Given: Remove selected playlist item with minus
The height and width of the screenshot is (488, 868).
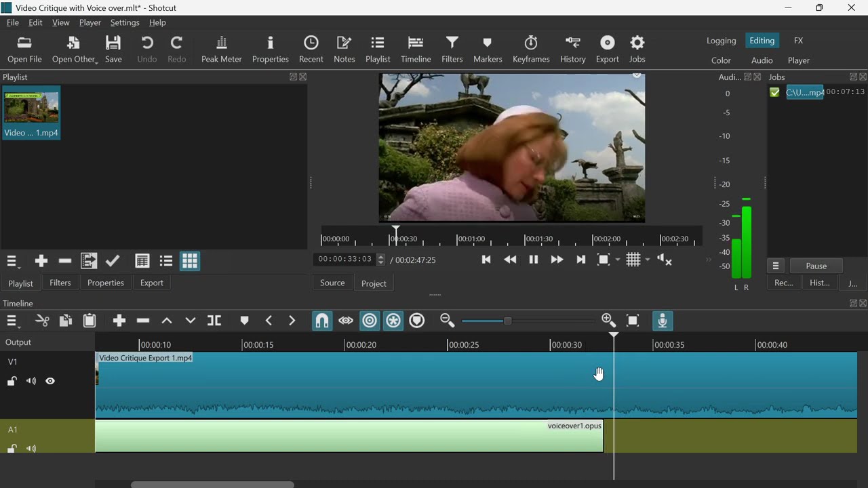Looking at the screenshot, I should [x=65, y=261].
